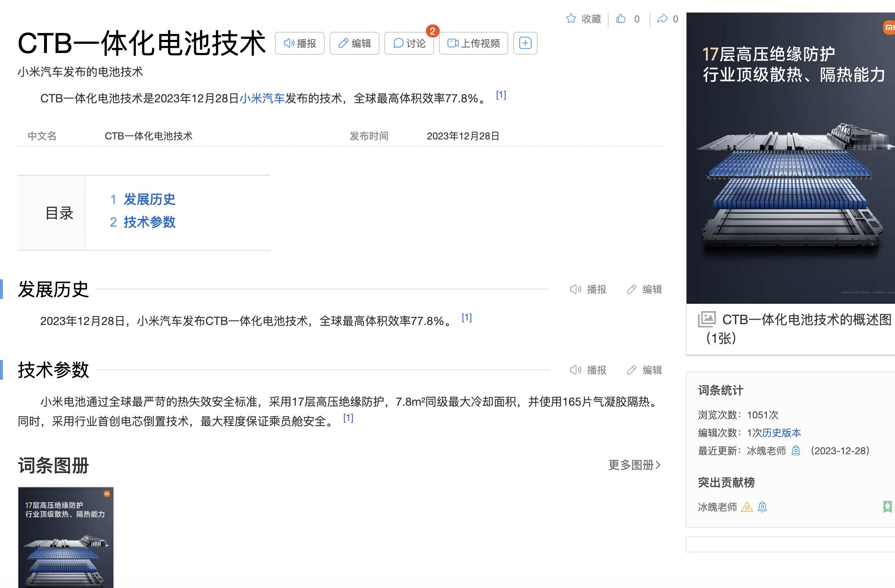Viewport: 895px width, 588px height.
Task: Click the [1] reference citation in the intro
Action: click(501, 95)
